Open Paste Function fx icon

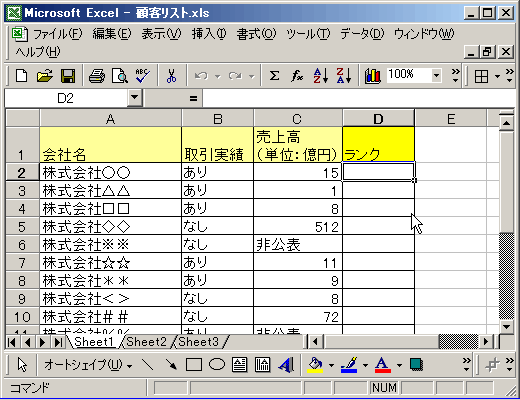(x=297, y=76)
